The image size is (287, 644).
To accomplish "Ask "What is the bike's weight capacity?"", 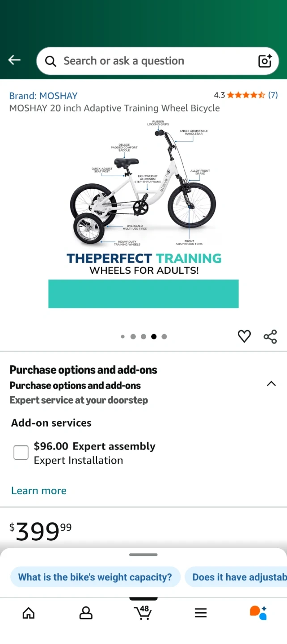I will tap(95, 577).
